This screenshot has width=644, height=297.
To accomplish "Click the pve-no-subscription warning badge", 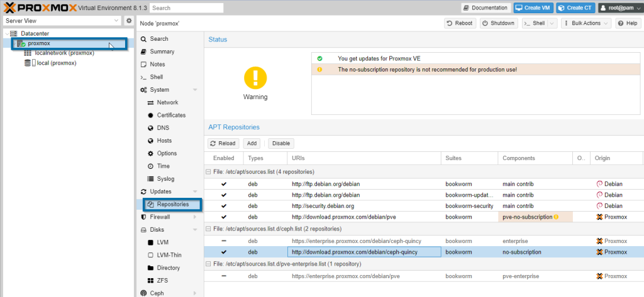I will (x=556, y=217).
